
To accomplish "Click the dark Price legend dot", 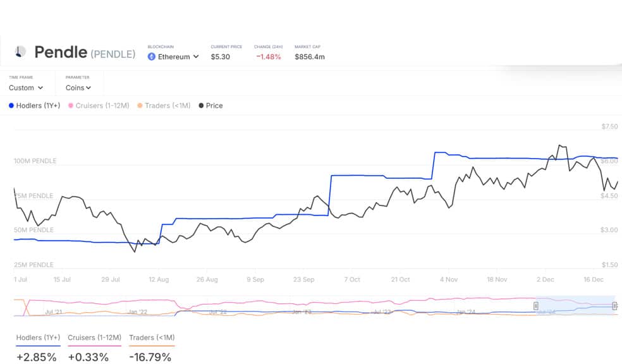I will pos(201,106).
